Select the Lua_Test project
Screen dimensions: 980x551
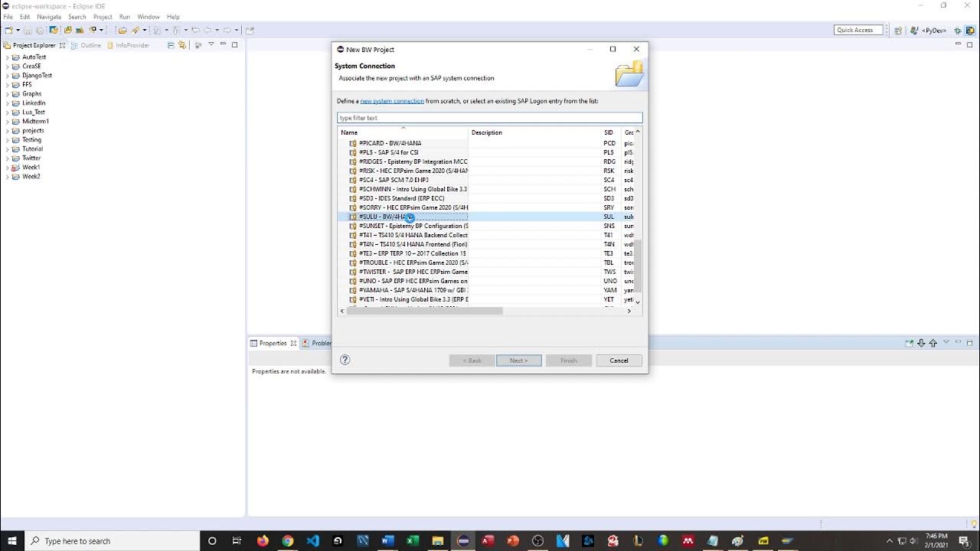[x=34, y=112]
